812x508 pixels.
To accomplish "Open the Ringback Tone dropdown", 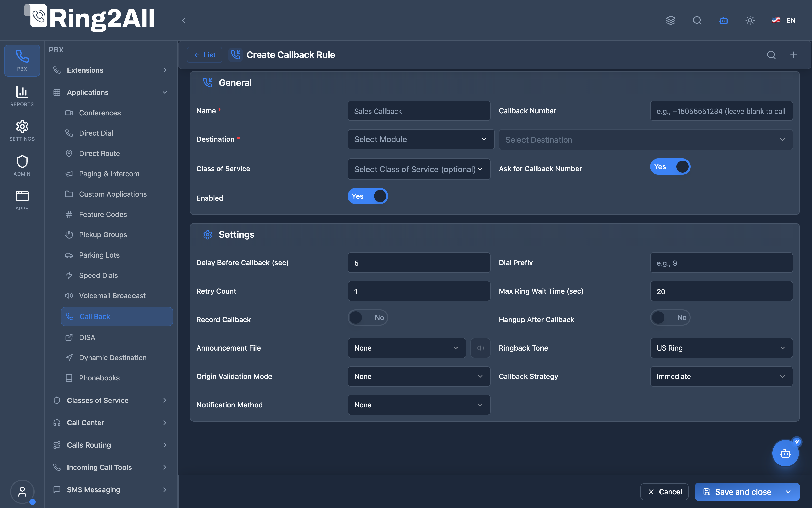I will 721,348.
